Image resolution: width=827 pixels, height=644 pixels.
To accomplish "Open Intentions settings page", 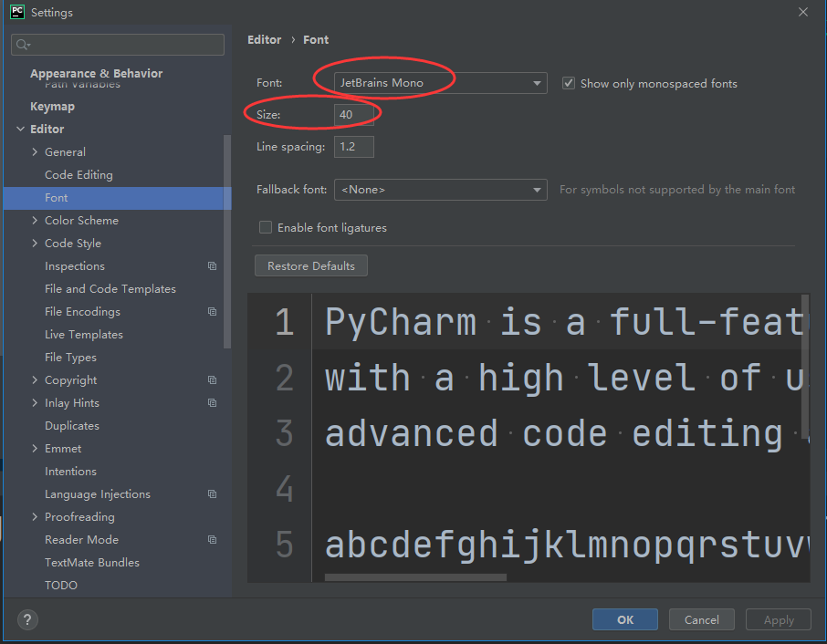I will click(70, 472).
